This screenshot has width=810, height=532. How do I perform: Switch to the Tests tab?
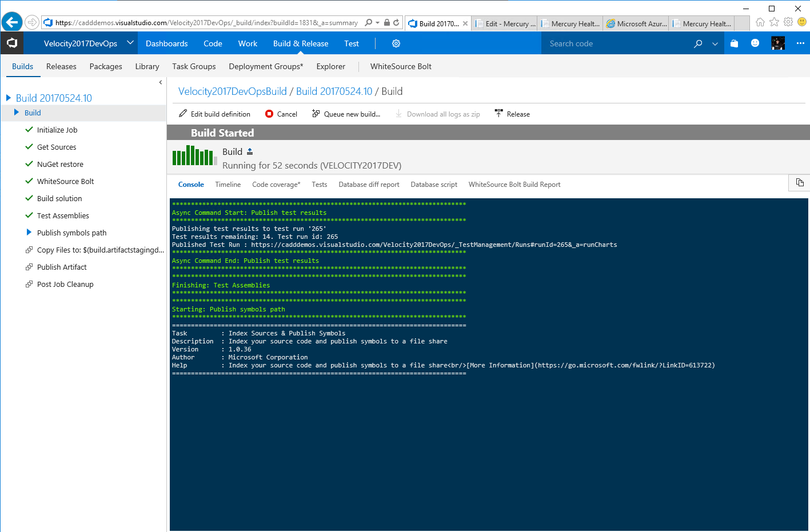click(320, 185)
